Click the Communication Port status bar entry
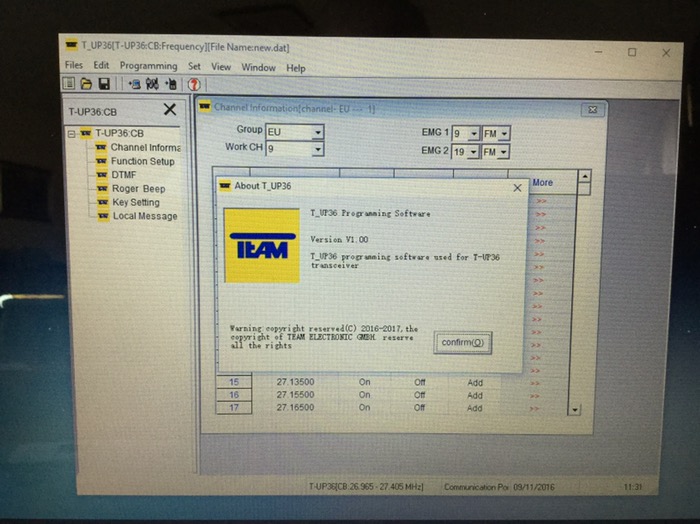 [x=476, y=487]
